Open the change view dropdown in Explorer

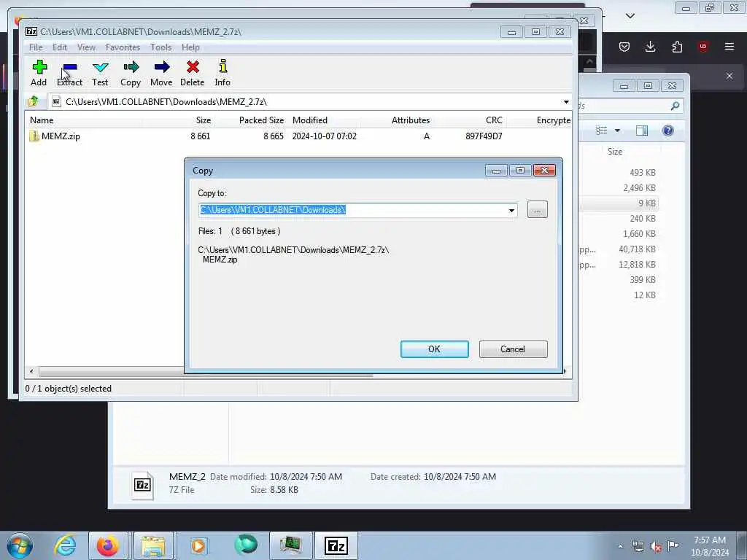(x=617, y=131)
